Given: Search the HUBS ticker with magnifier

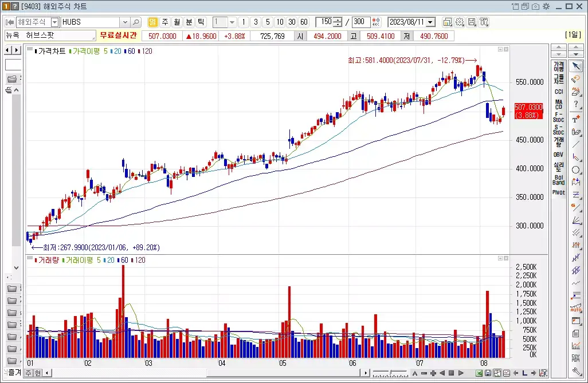Looking at the screenshot, I should 136,22.
